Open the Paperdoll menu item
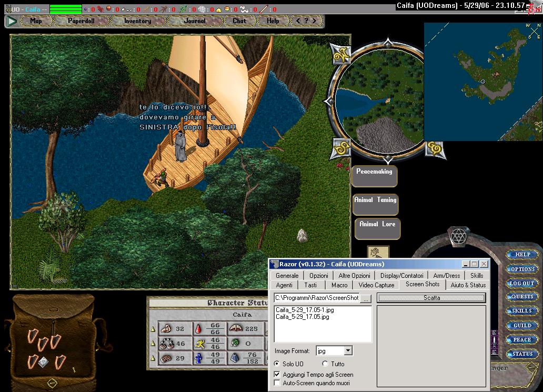 click(x=81, y=21)
